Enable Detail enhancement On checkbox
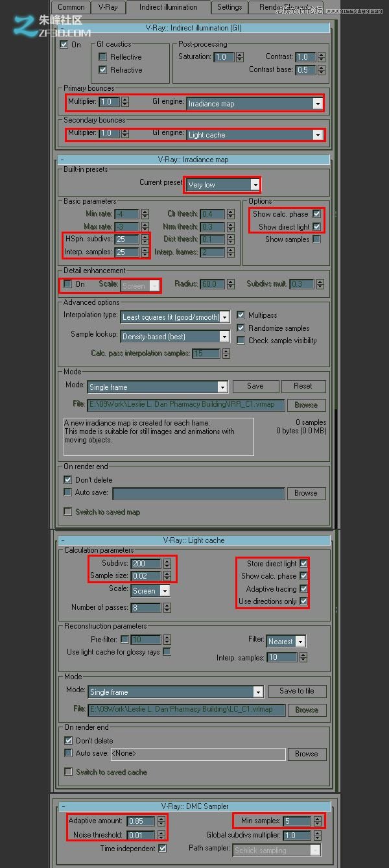This screenshot has width=389, height=868. coord(68,284)
